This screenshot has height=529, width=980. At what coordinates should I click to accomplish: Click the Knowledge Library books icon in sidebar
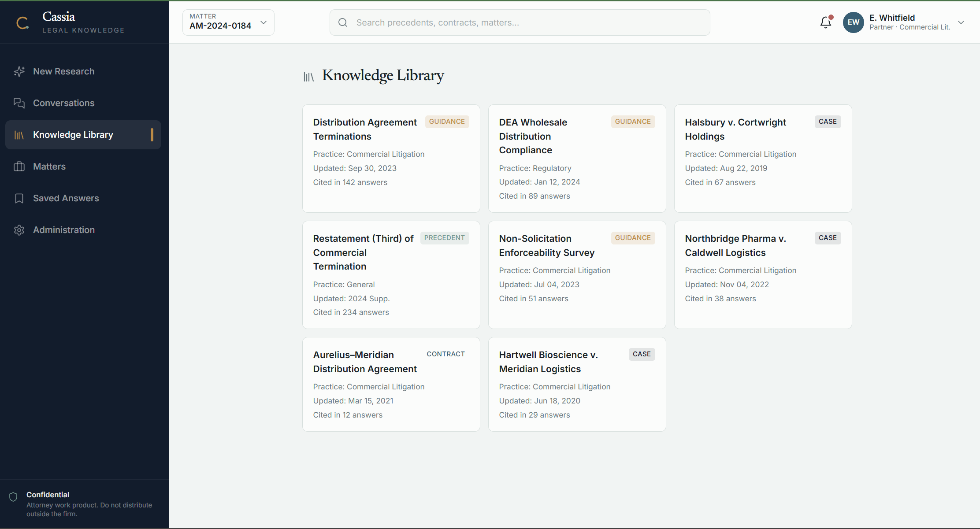click(x=19, y=135)
